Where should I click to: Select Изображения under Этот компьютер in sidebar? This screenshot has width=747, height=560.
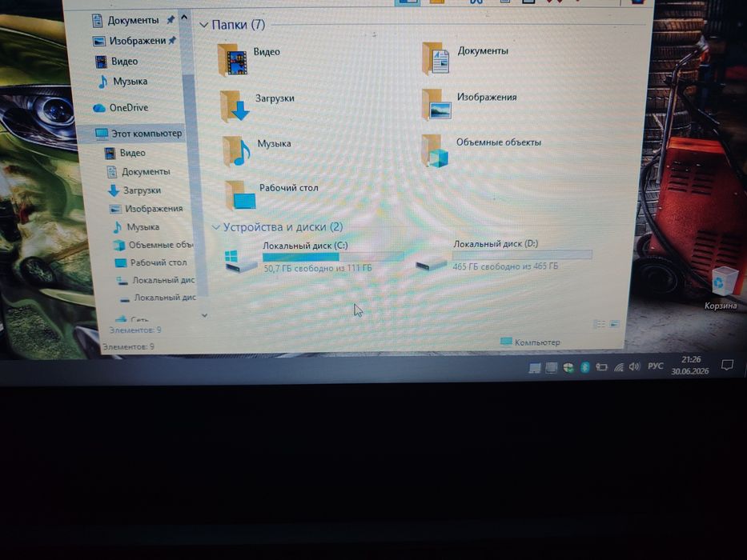pyautogui.click(x=147, y=209)
